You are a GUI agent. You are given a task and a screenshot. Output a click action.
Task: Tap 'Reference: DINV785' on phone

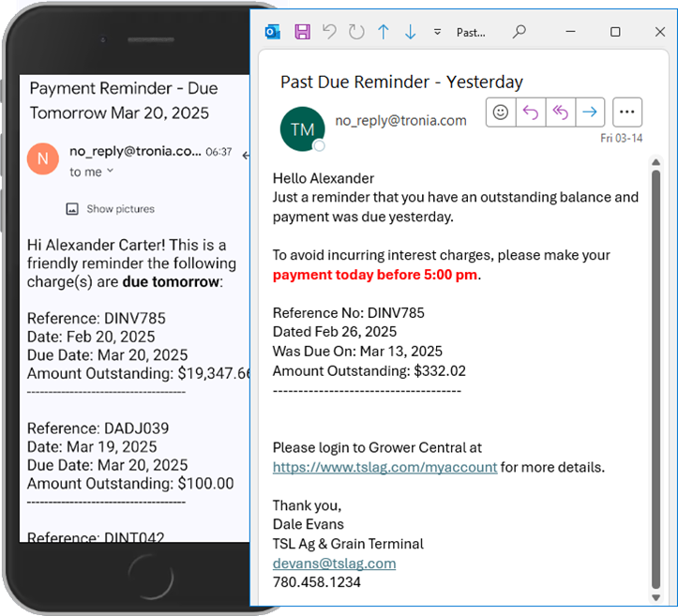pos(96,319)
